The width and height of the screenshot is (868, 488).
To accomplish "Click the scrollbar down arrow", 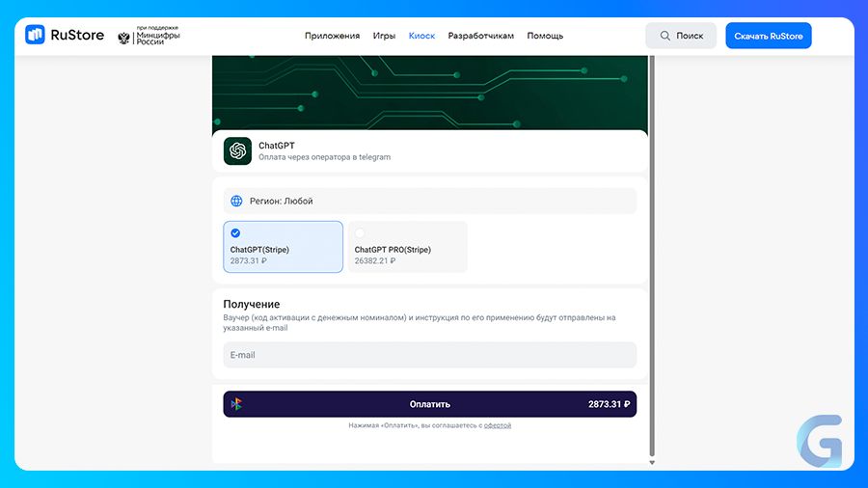I will click(x=652, y=463).
